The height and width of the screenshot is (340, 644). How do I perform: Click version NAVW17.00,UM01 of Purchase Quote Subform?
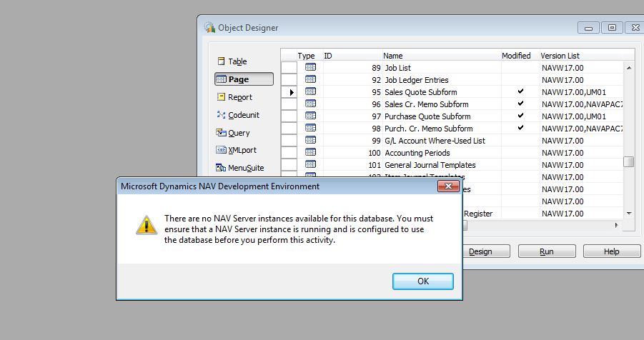(x=581, y=116)
